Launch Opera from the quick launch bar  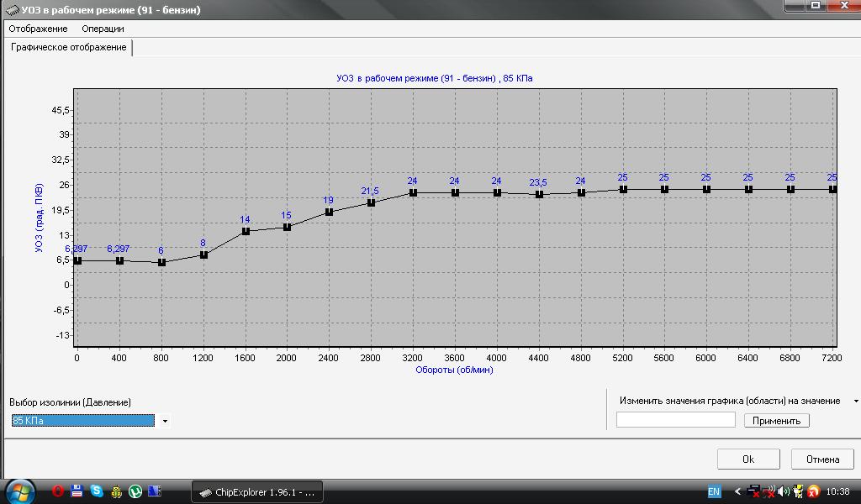58,491
